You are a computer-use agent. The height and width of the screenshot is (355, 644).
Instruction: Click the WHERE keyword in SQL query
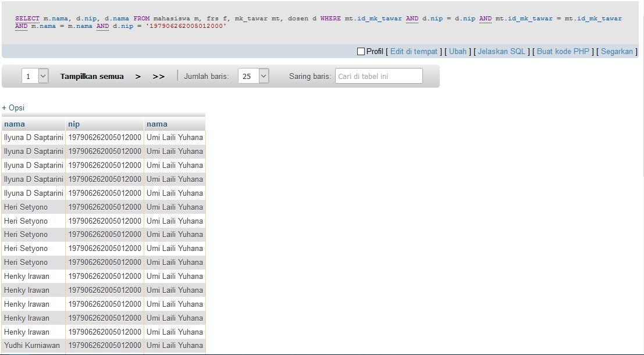(x=330, y=19)
